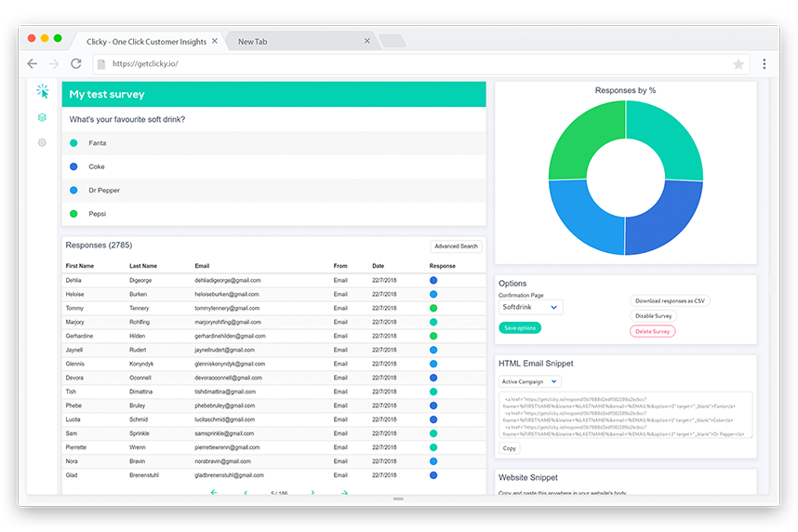Select the Coke answer option dot
798x532 pixels.
tap(73, 166)
